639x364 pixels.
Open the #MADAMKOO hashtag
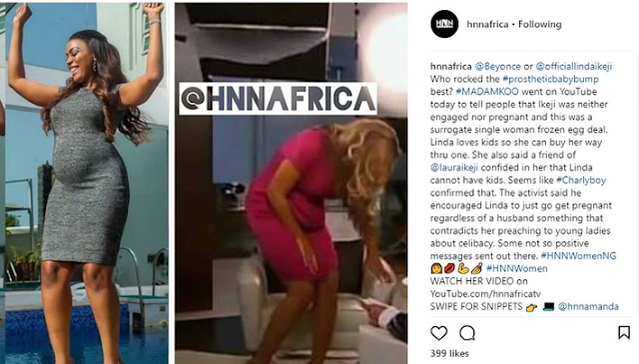[487, 92]
